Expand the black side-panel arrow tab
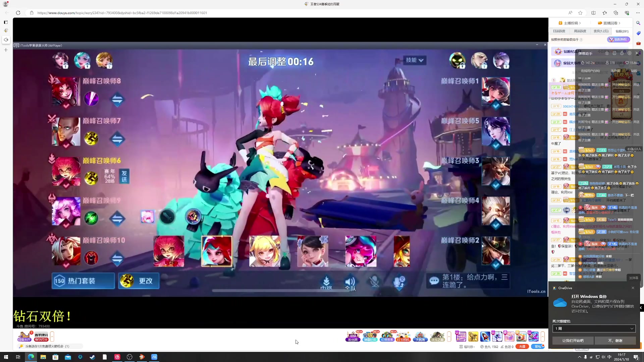Viewport: 644px width, 362px height. click(641, 307)
